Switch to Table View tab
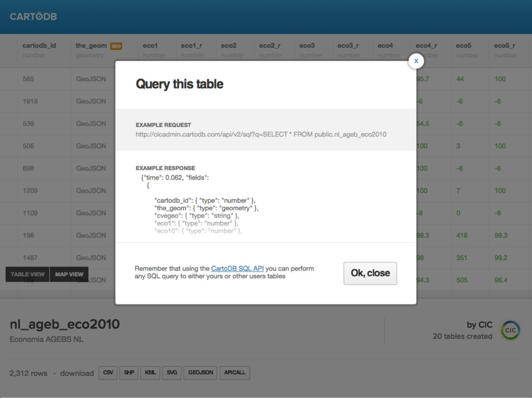This screenshot has width=532, height=399. [x=28, y=274]
